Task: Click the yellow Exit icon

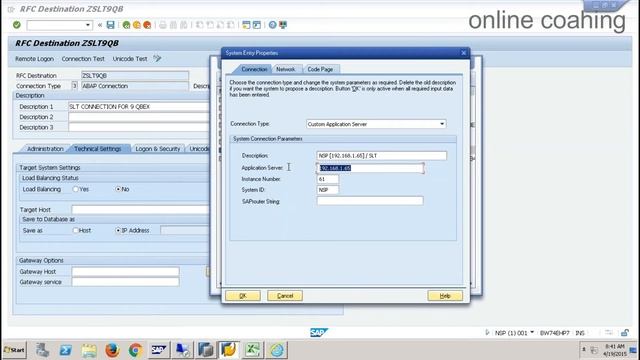Action: (x=137, y=25)
